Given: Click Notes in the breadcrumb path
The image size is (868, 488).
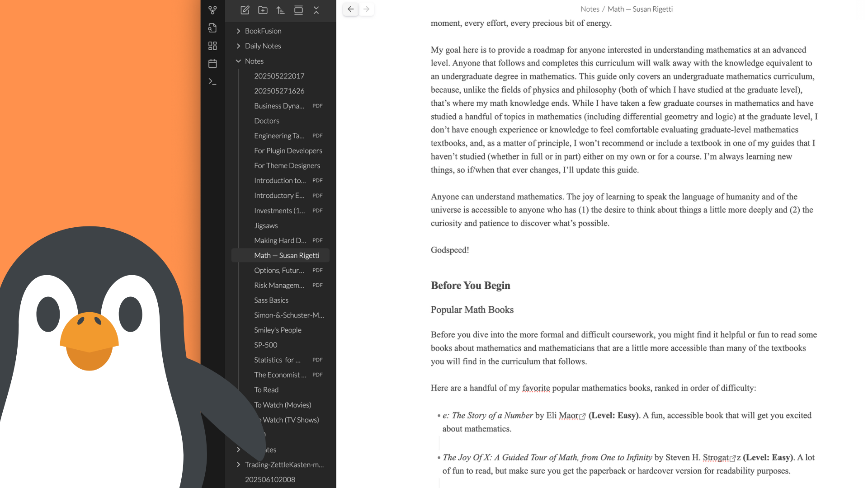Looking at the screenshot, I should click(590, 9).
